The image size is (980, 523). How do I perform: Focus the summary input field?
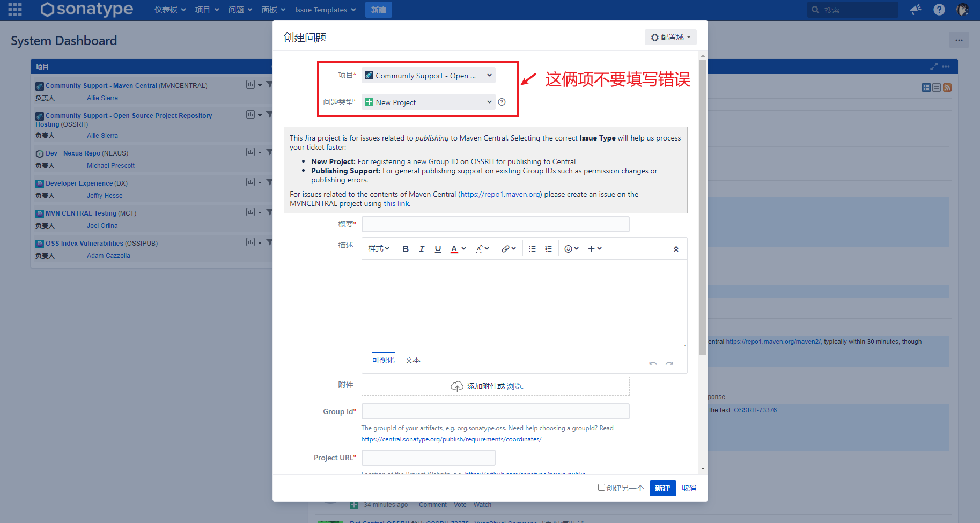496,224
